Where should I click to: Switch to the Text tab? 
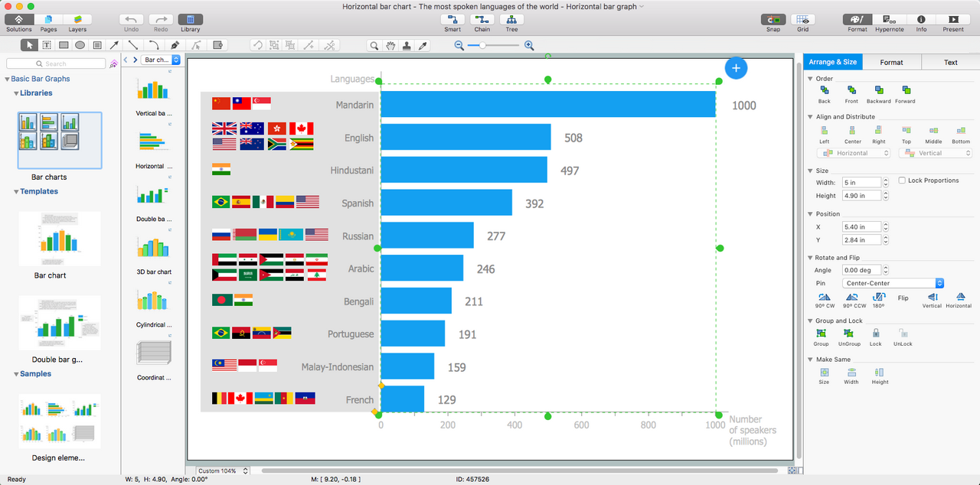pyautogui.click(x=950, y=63)
